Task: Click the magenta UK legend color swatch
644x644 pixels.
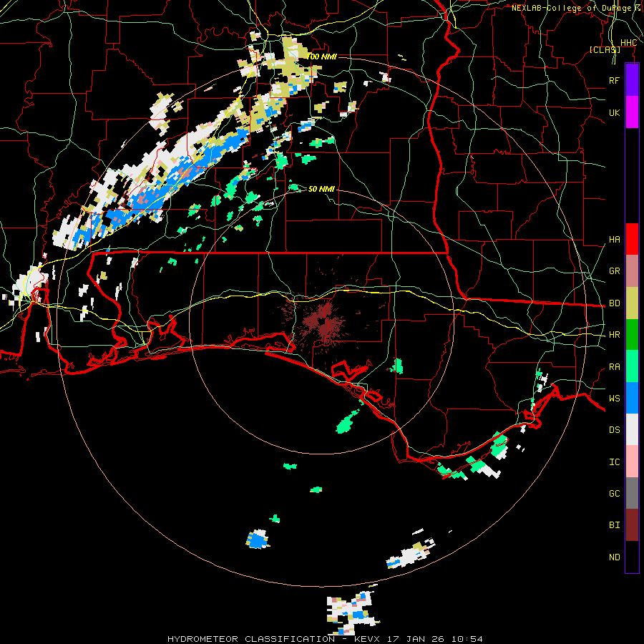Action: (632, 112)
